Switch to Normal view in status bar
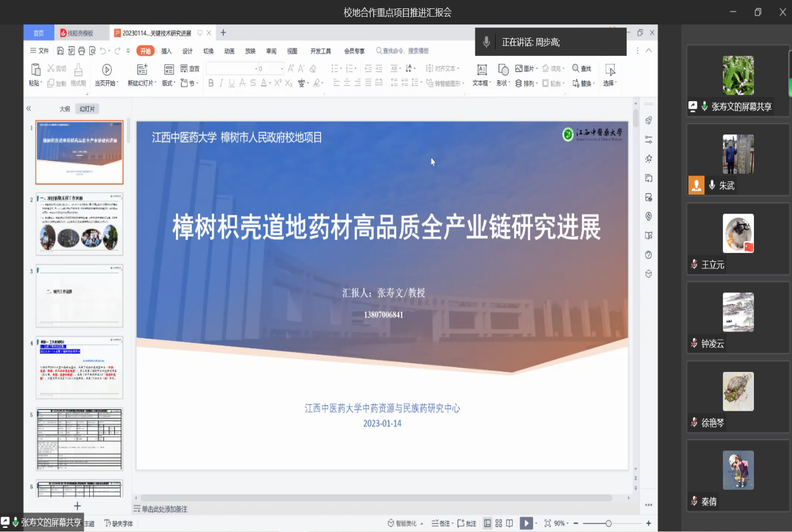Viewport: 792px width, 532px height. point(487,523)
